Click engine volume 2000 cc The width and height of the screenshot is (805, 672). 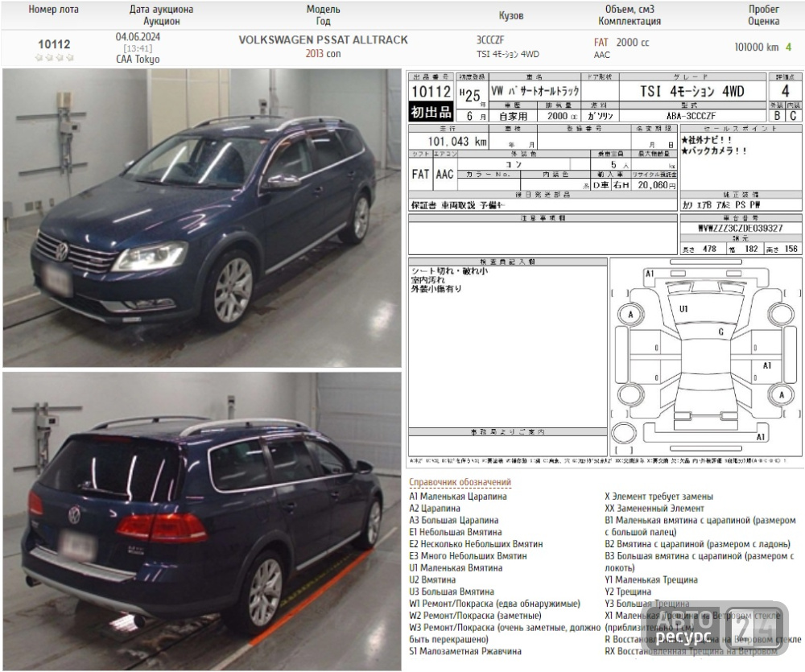click(633, 43)
